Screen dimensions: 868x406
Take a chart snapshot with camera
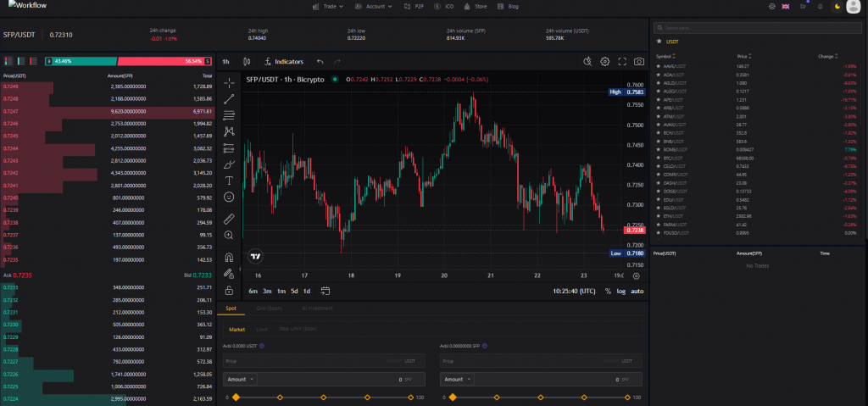639,62
